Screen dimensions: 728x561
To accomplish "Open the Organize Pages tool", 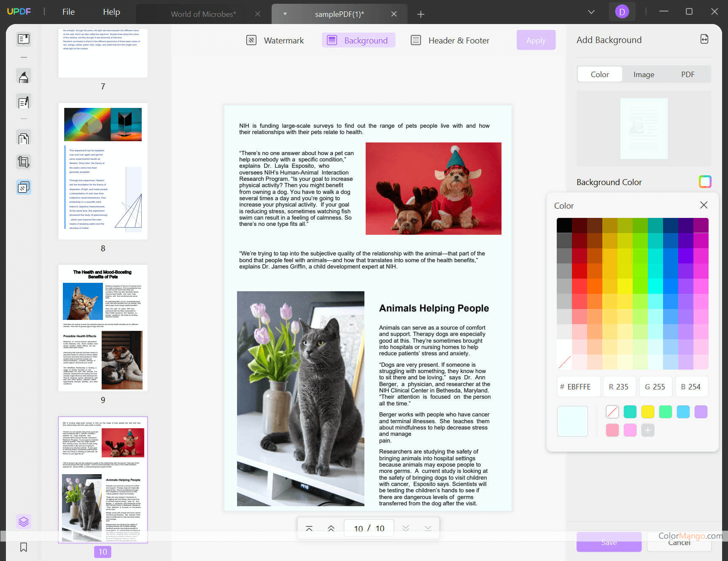I will (24, 138).
